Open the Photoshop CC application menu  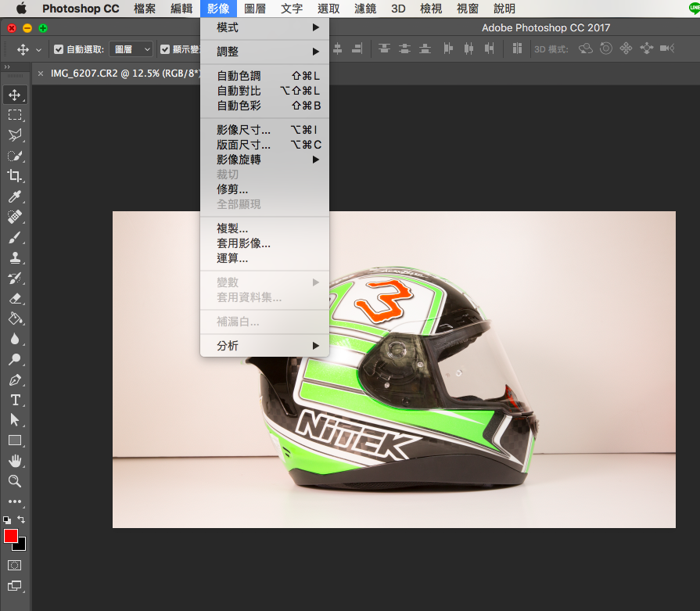(x=81, y=9)
